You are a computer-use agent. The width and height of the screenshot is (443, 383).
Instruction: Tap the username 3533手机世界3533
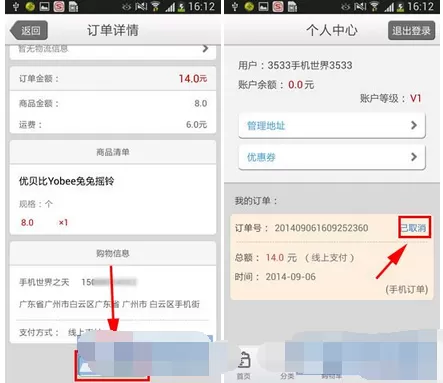[310, 65]
